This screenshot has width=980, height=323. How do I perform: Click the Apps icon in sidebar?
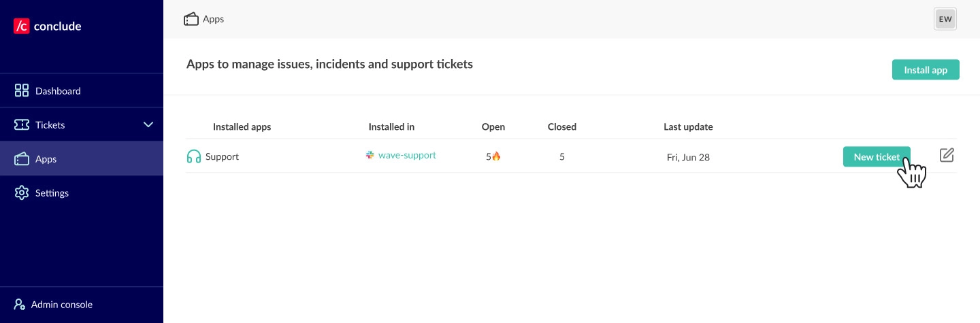click(x=22, y=159)
